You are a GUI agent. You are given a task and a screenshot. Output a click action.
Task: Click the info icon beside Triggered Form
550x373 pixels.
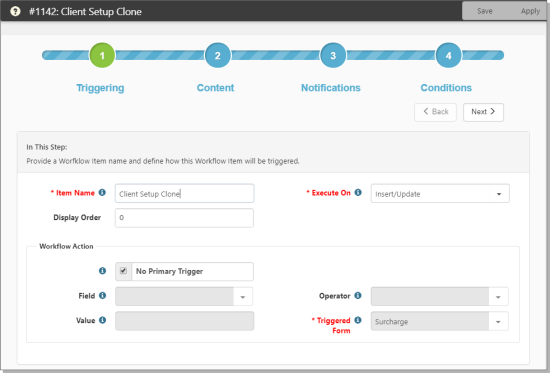click(358, 320)
